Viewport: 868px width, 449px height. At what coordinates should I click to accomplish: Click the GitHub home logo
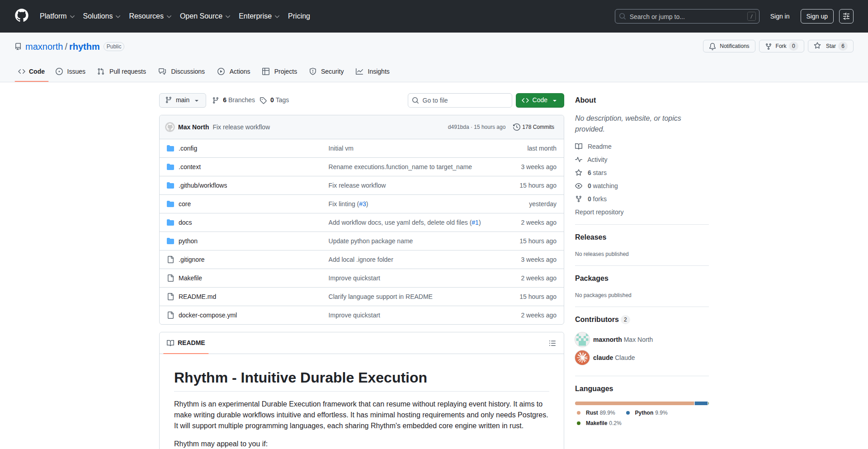pyautogui.click(x=21, y=16)
